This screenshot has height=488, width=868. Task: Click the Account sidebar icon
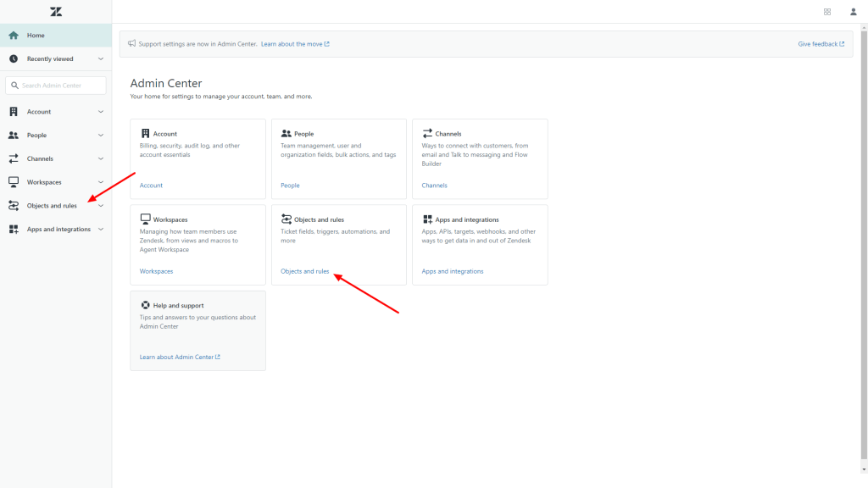(12, 111)
